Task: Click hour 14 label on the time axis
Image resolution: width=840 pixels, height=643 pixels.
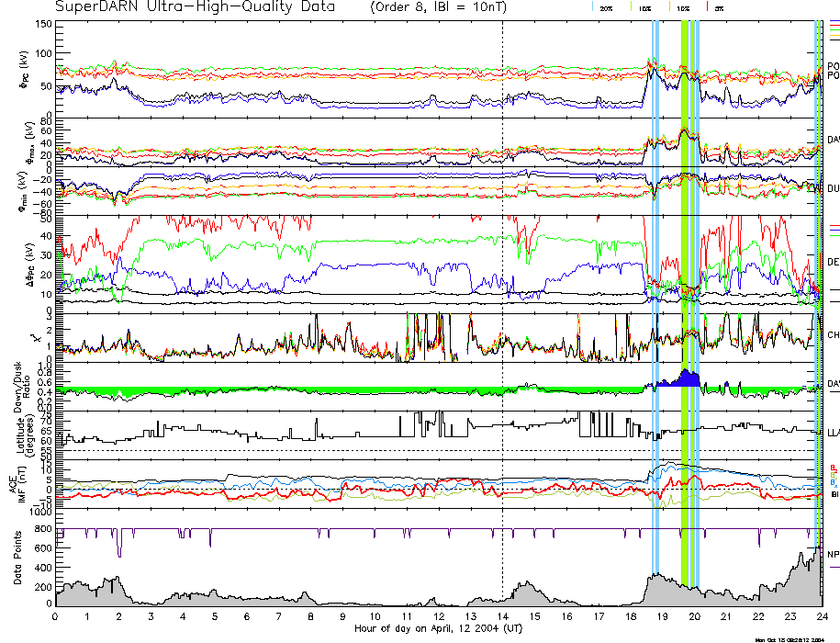Action: click(502, 616)
